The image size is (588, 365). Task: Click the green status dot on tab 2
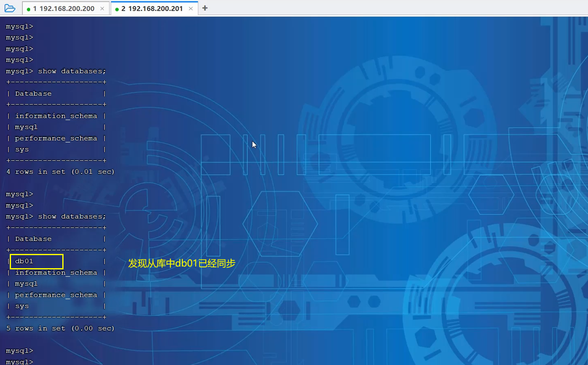tap(117, 9)
